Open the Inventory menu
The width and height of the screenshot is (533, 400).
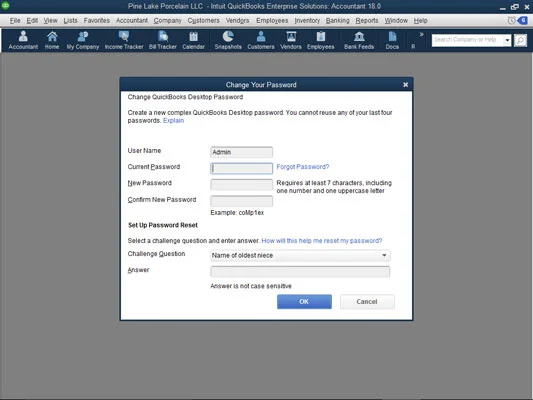tap(307, 21)
